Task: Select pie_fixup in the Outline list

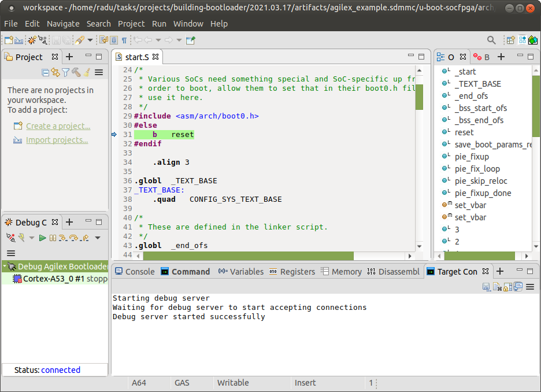Action: pyautogui.click(x=472, y=157)
